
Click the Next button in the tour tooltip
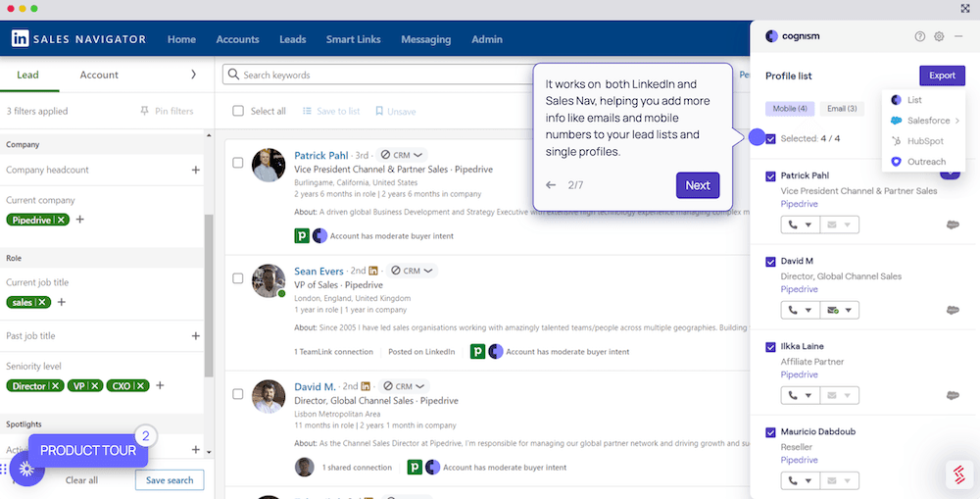click(697, 185)
